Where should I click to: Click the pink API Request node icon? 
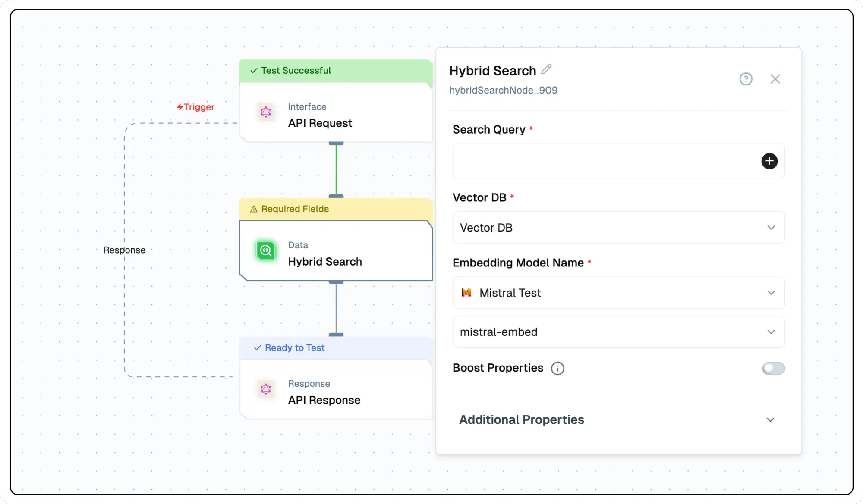[x=266, y=112]
